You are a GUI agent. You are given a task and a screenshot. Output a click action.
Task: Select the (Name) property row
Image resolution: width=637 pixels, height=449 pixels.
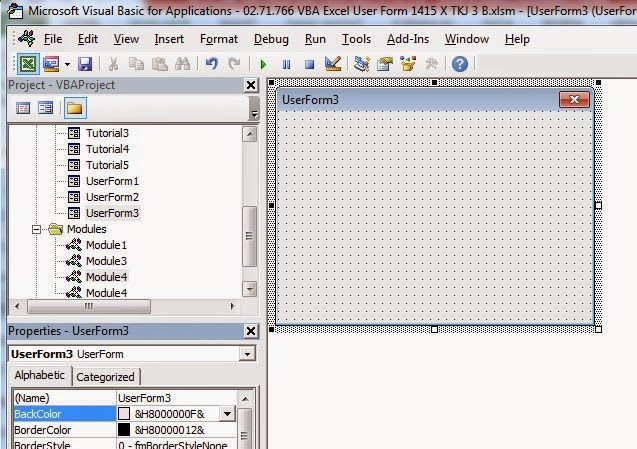pyautogui.click(x=125, y=398)
